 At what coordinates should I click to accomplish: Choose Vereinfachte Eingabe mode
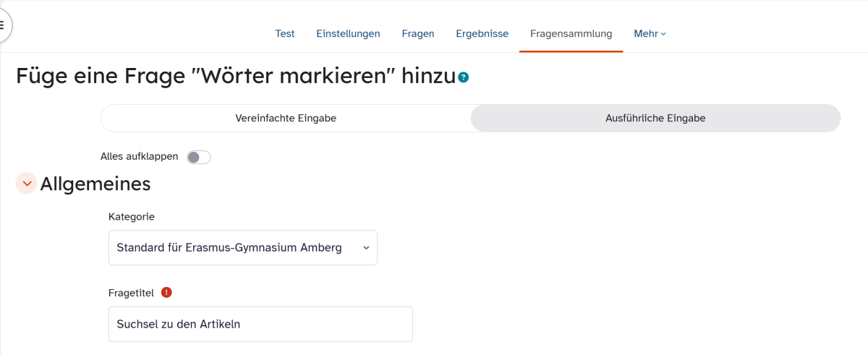pos(286,119)
